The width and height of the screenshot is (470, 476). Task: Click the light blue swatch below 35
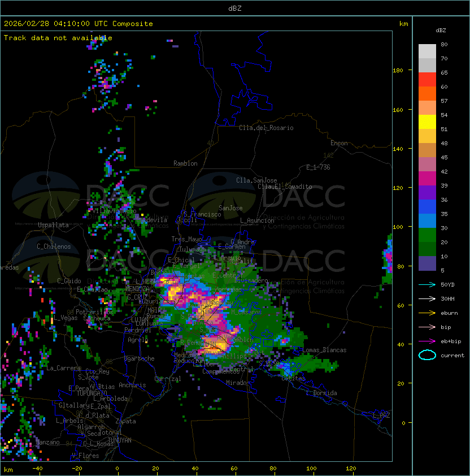[x=427, y=220]
